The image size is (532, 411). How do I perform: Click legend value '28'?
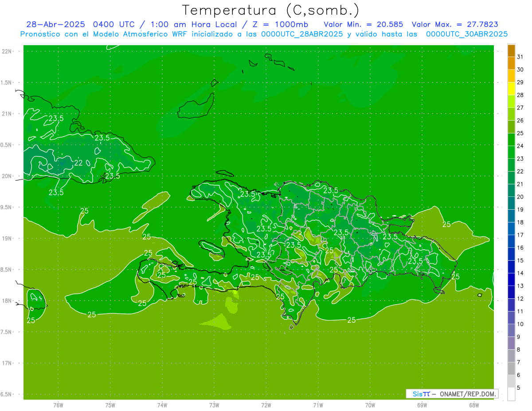click(520, 95)
